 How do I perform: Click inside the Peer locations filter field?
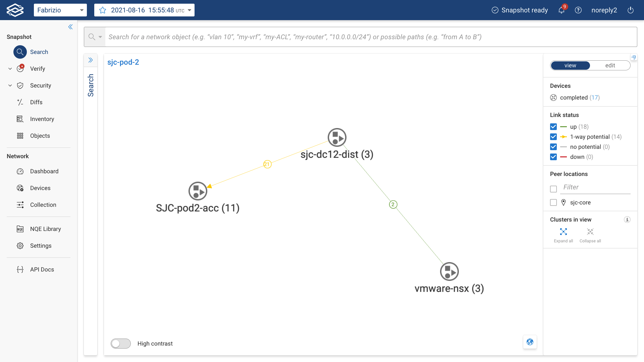pyautogui.click(x=595, y=187)
